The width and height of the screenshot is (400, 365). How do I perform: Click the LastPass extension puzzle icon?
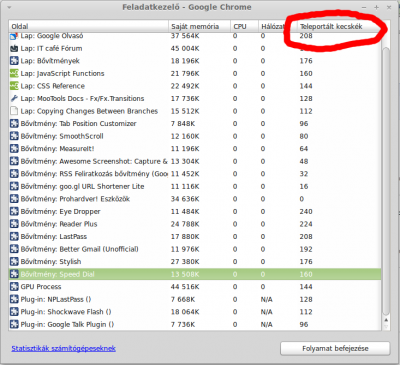coord(14,237)
